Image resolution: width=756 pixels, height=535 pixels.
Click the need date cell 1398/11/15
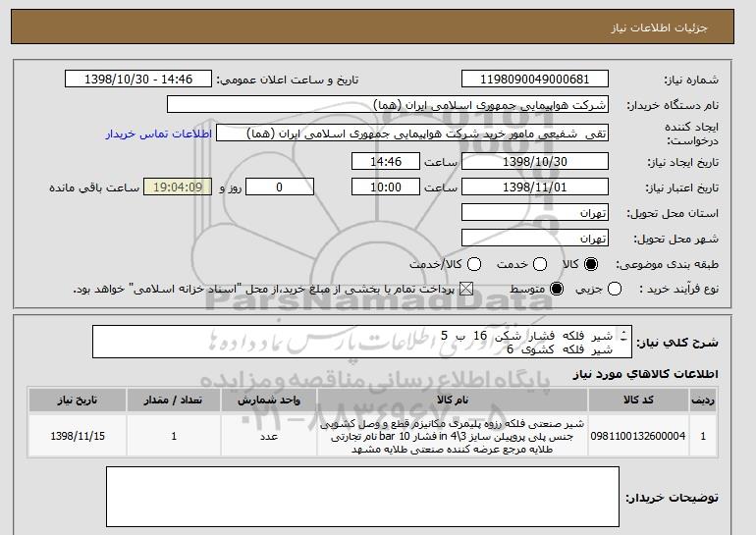point(78,436)
